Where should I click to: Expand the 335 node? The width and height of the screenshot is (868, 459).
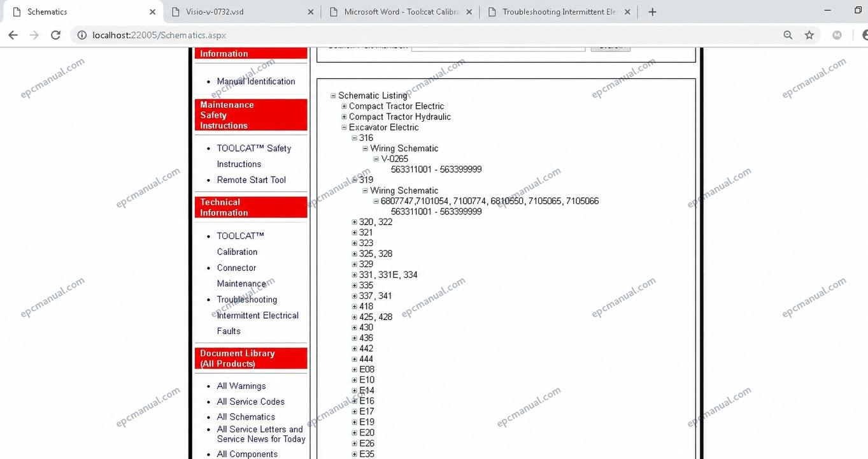point(355,285)
